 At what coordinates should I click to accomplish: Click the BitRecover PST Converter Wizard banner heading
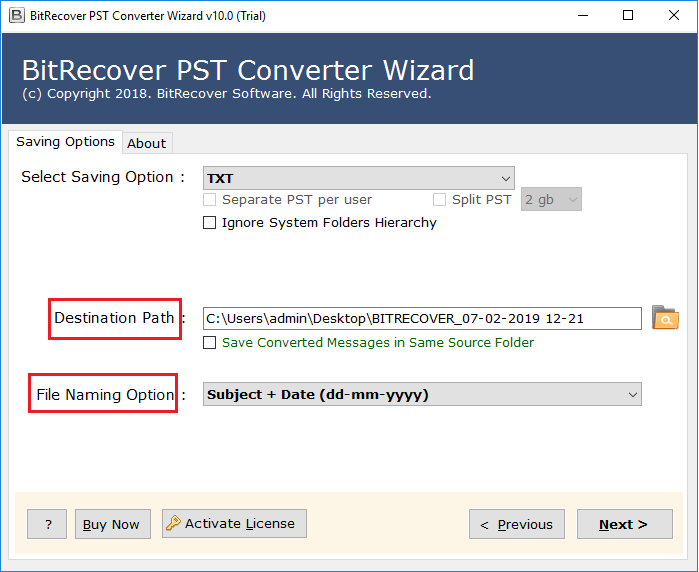(x=248, y=70)
